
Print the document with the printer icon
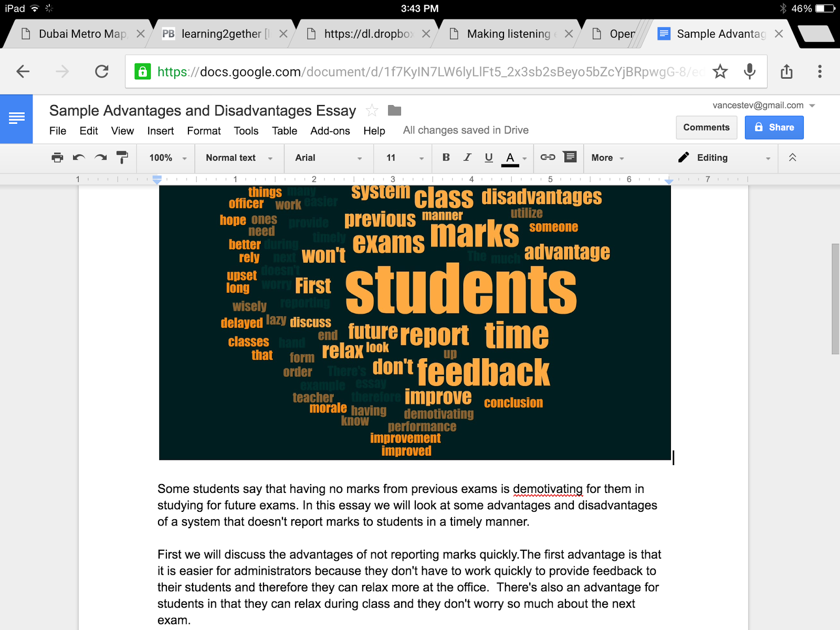point(57,157)
